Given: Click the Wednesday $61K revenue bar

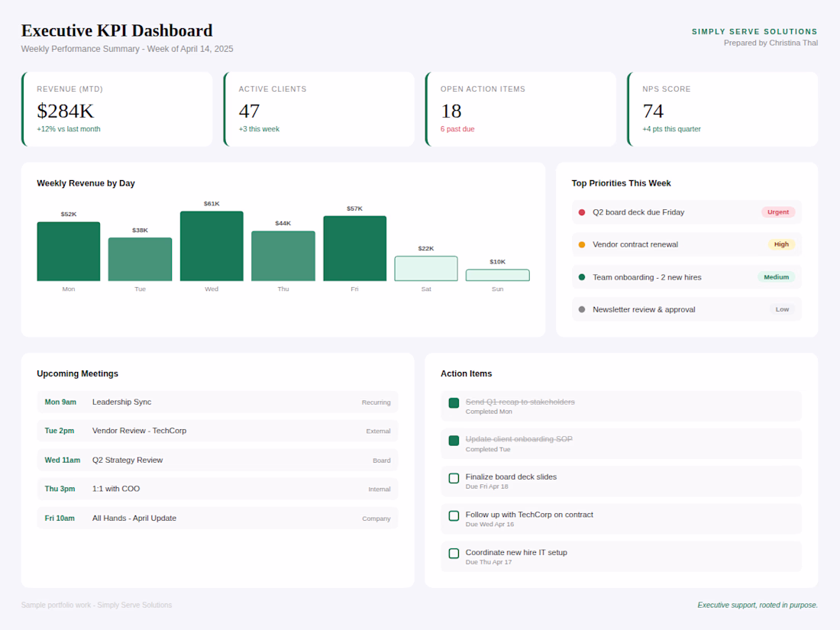Looking at the screenshot, I should tap(212, 246).
